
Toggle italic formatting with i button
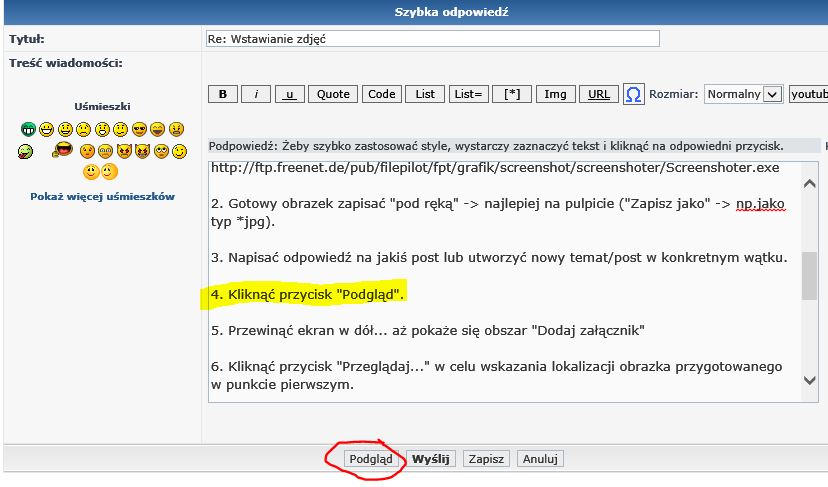coord(255,94)
